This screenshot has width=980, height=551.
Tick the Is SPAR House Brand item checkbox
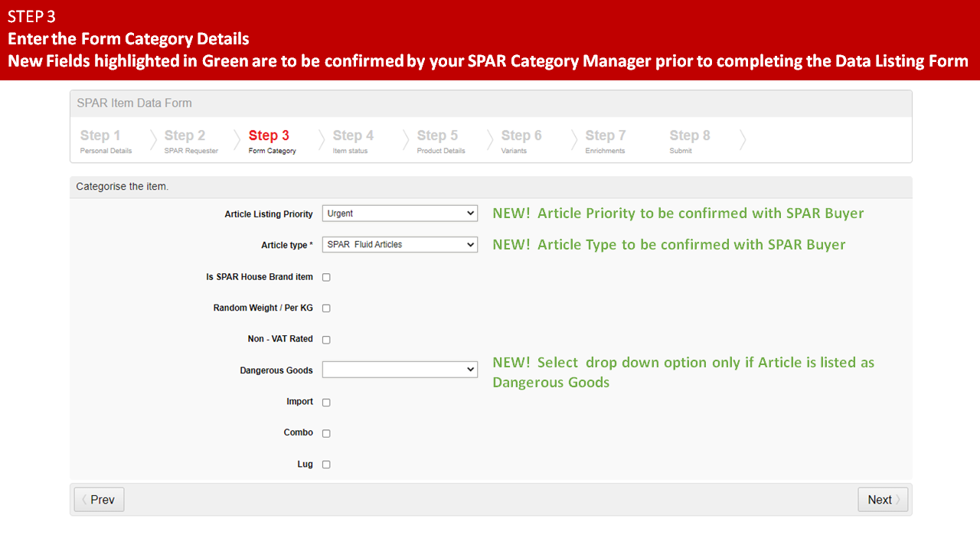click(x=326, y=277)
